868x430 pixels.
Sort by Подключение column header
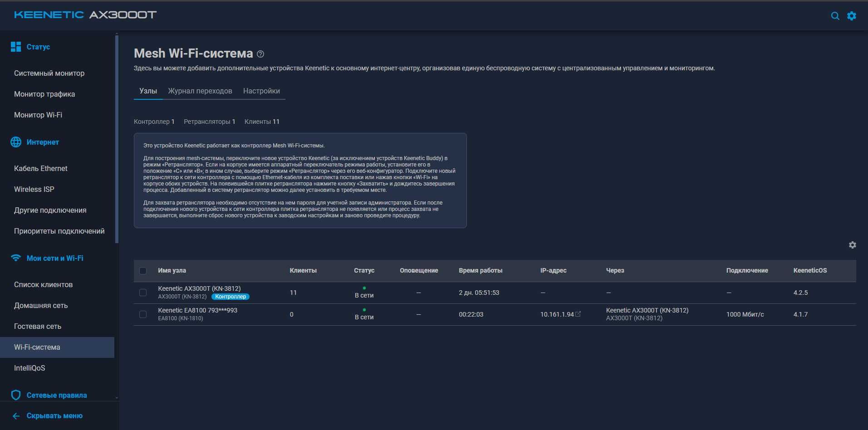(x=747, y=270)
